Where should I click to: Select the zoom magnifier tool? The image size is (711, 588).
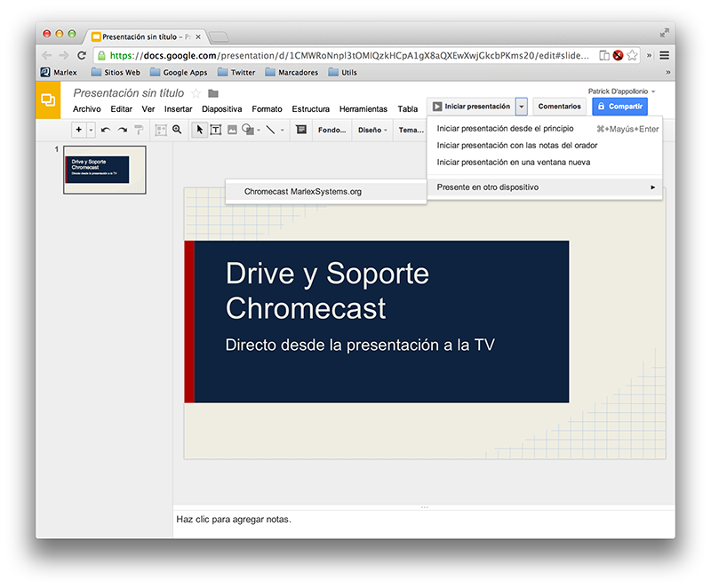(x=177, y=130)
